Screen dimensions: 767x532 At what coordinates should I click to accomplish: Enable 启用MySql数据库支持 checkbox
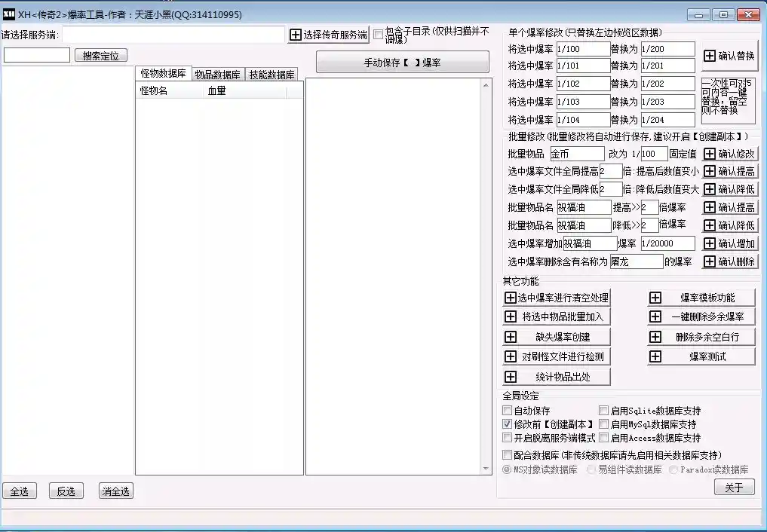pos(604,424)
